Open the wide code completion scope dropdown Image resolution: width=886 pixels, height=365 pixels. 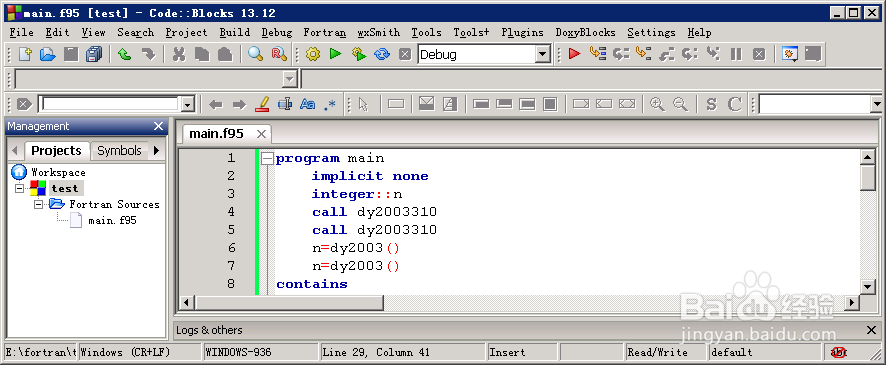click(290, 79)
